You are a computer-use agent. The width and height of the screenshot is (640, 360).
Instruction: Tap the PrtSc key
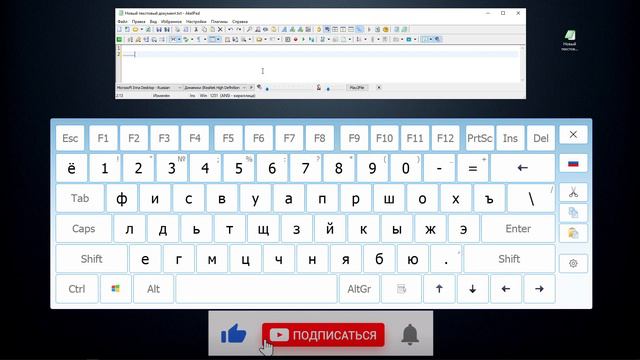pyautogui.click(x=480, y=138)
